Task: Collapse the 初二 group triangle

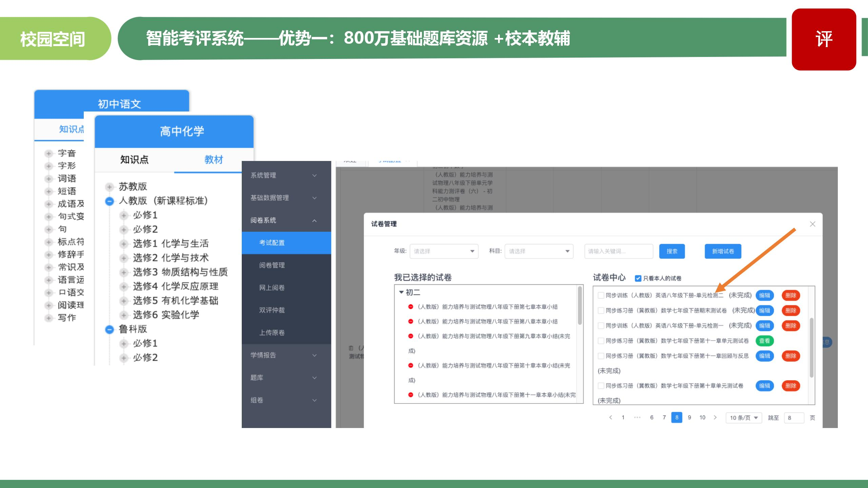Action: coord(401,292)
